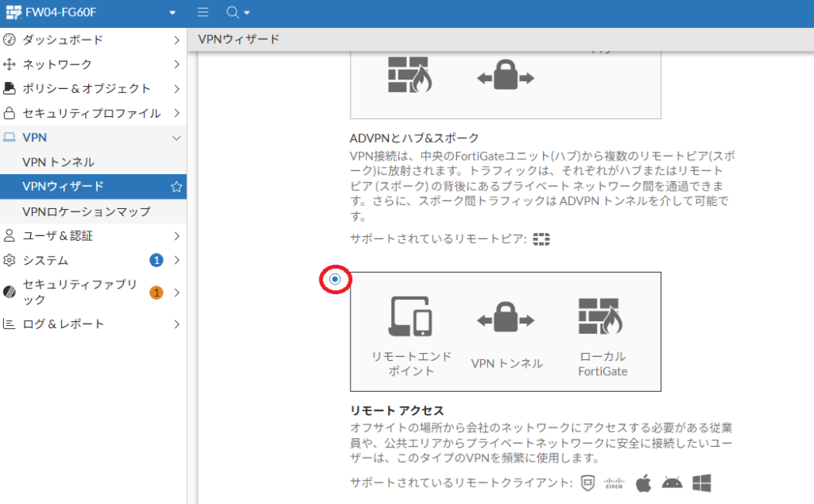
Task: Click the FortiGate logo beside FW04-FG60F
Action: pyautogui.click(x=14, y=13)
